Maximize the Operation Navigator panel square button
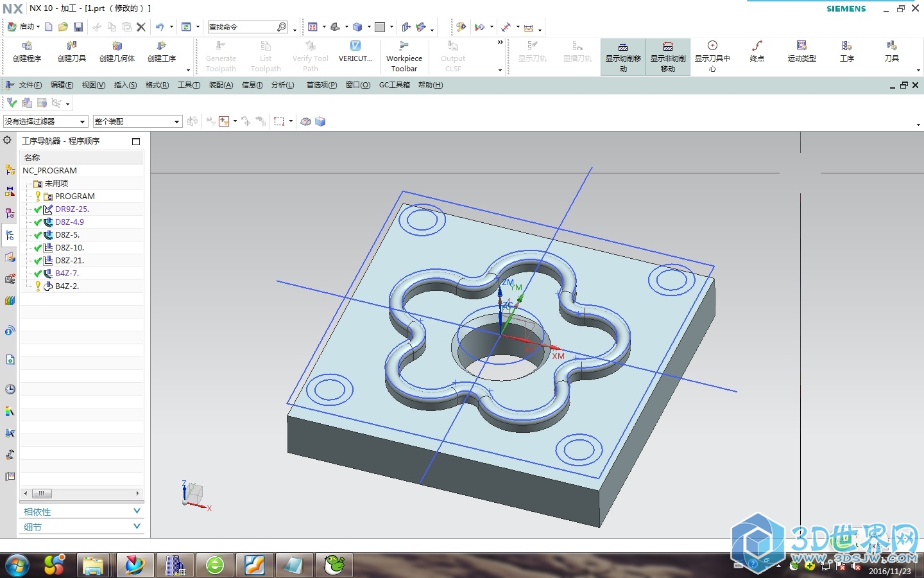924x578 pixels. pos(136,141)
